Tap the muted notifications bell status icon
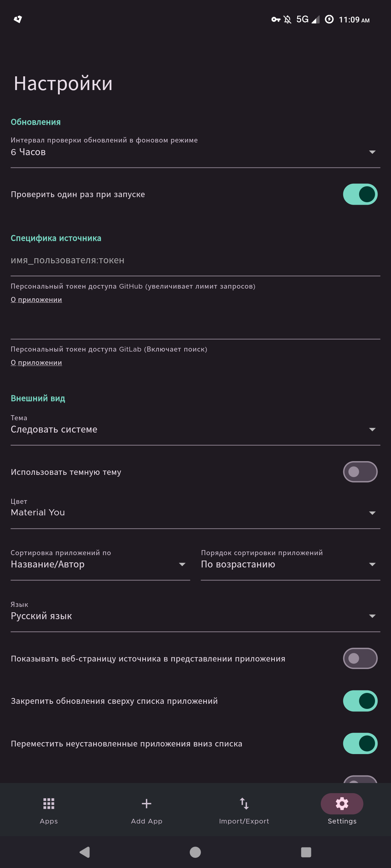The image size is (391, 868). click(287, 20)
